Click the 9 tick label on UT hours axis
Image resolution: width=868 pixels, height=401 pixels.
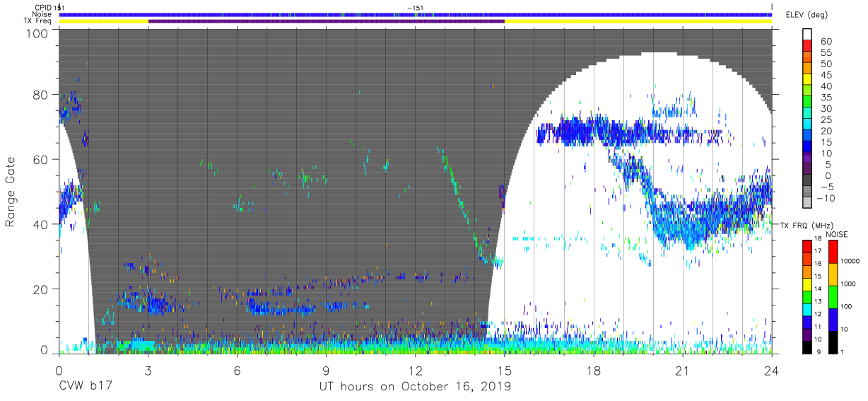click(x=326, y=371)
